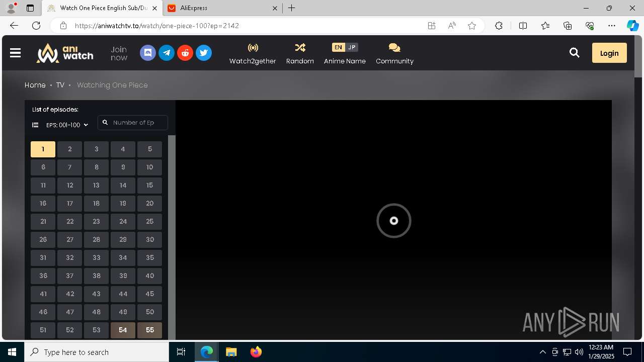The image size is (644, 362).
Task: Click the site search magnifier icon
Action: click(x=574, y=53)
